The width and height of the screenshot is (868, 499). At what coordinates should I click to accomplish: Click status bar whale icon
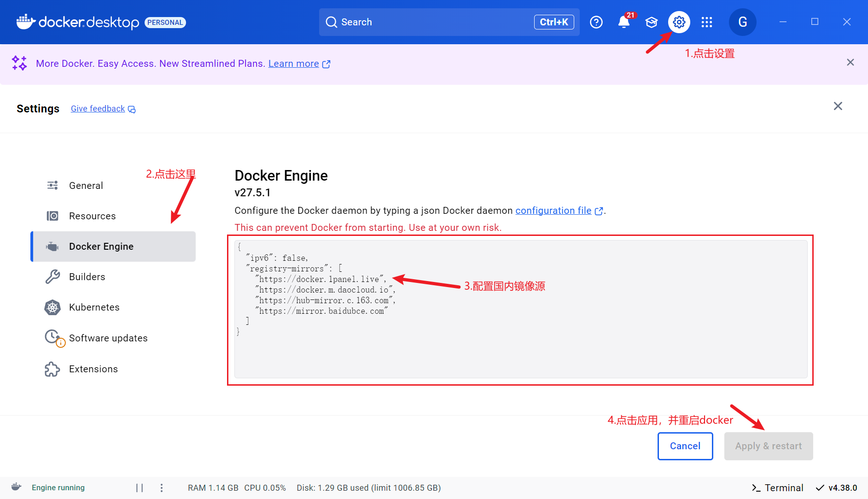coord(17,487)
